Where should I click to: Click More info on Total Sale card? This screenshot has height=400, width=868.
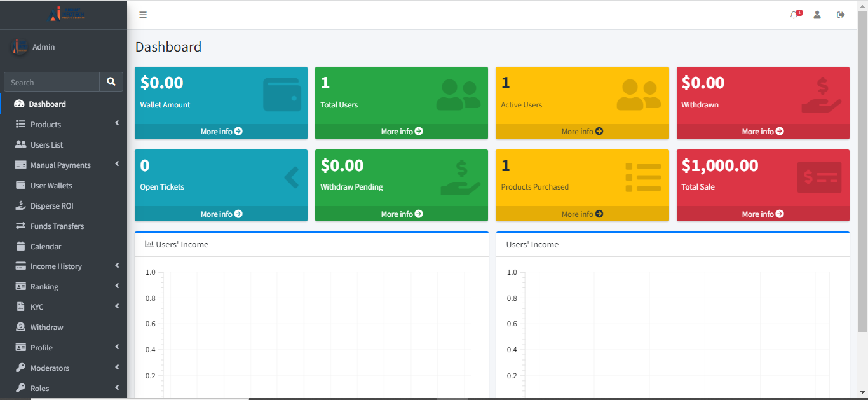tap(763, 214)
